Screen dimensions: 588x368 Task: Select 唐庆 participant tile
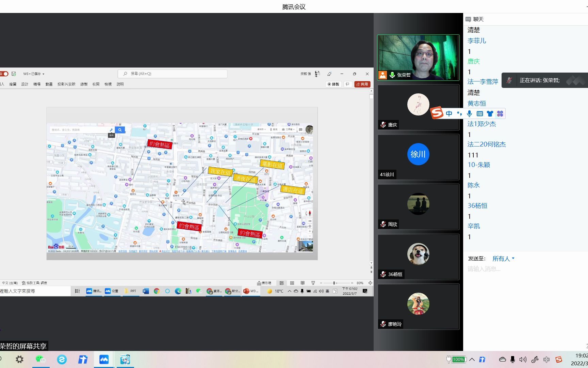coord(418,107)
